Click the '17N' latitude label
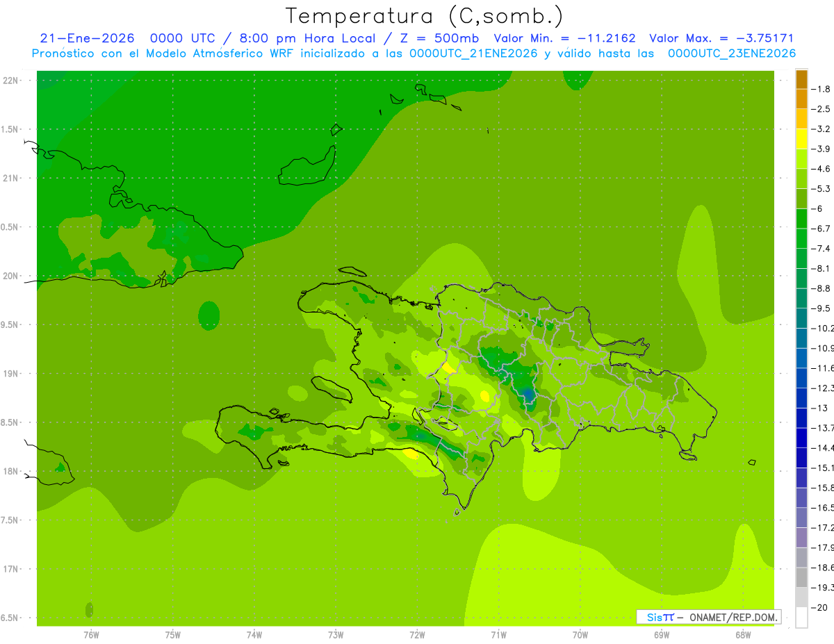 pos(10,569)
